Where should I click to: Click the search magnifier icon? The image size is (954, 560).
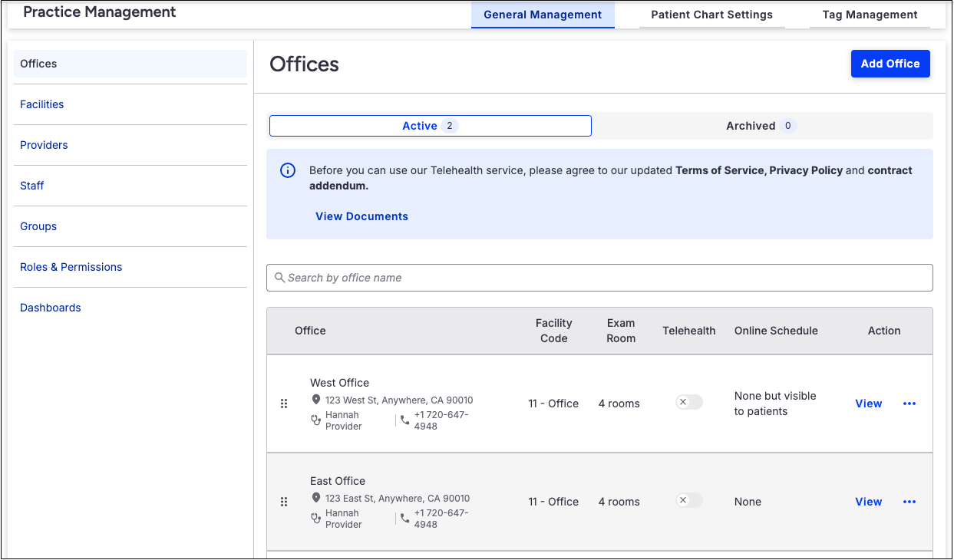pyautogui.click(x=280, y=278)
